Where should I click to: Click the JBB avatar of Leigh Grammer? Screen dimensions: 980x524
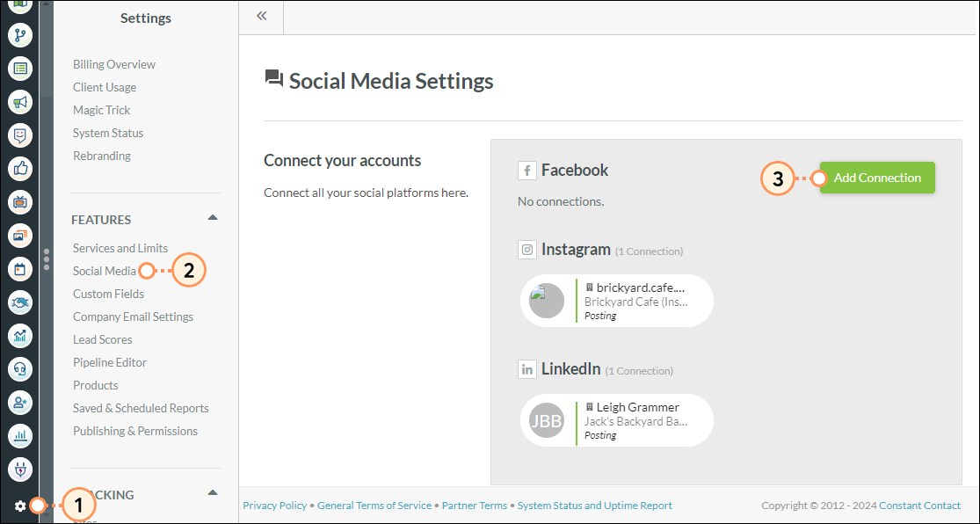point(546,420)
